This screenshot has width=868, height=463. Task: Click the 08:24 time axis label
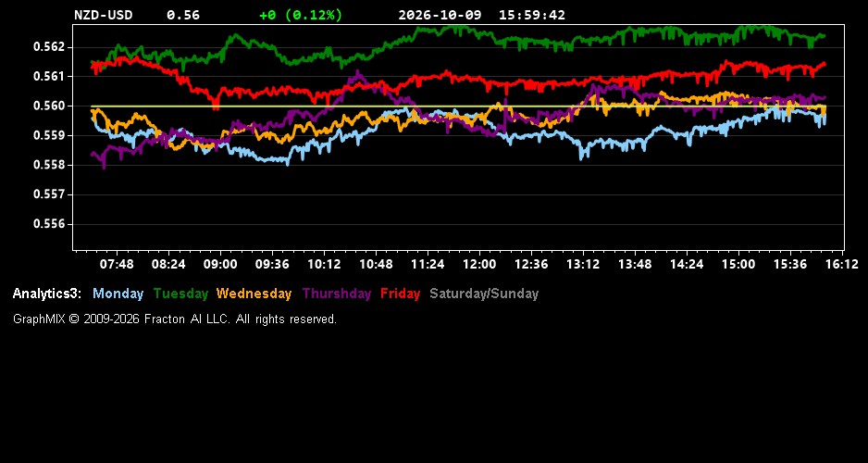click(x=168, y=265)
